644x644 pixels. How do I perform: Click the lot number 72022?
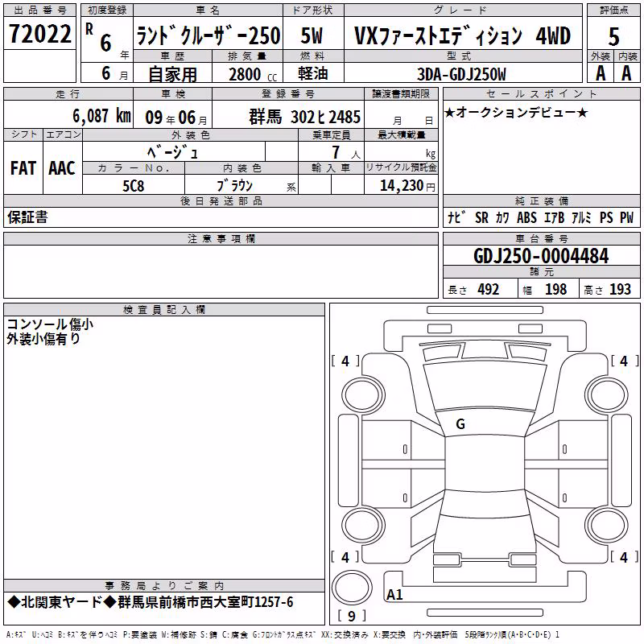coord(39,34)
